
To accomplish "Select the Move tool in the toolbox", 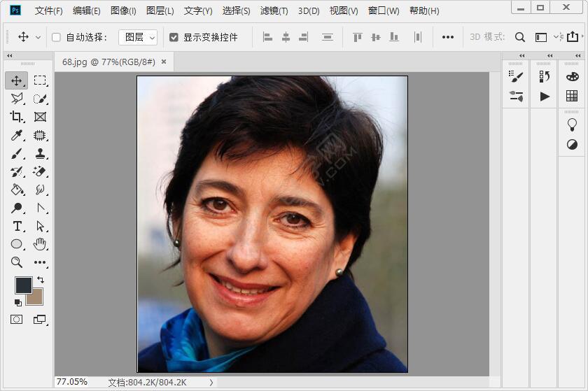I will [17, 80].
